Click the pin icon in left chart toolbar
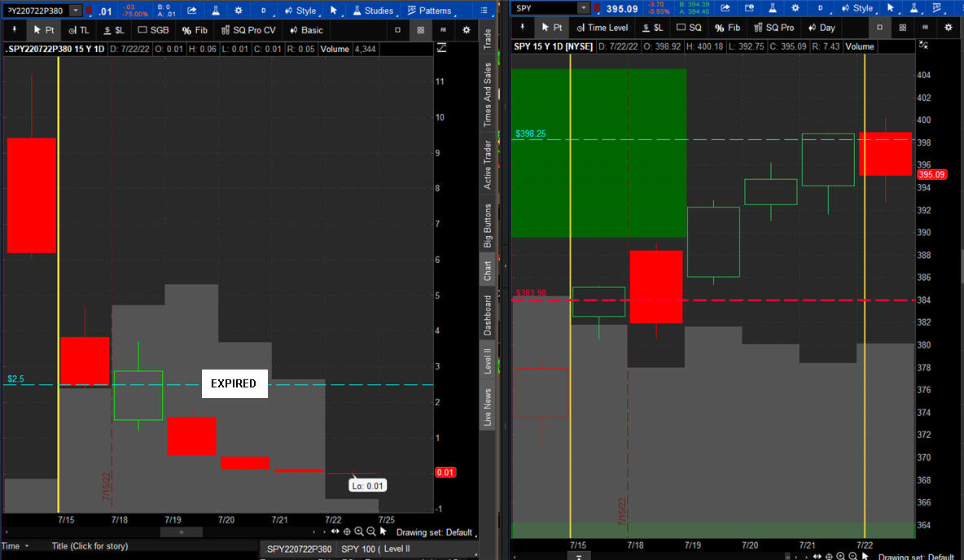The height and width of the screenshot is (560, 964). pos(14,29)
